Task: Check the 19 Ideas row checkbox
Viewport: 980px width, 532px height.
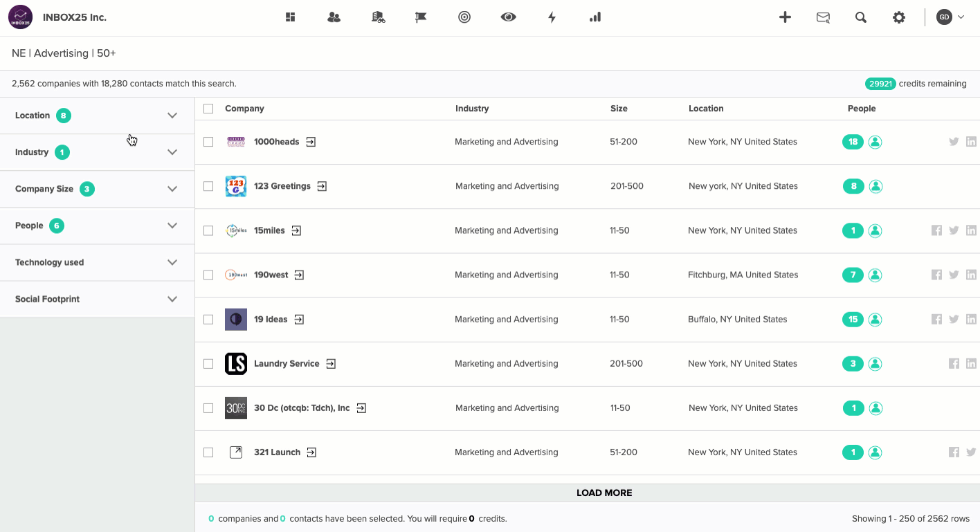Action: [x=208, y=319]
